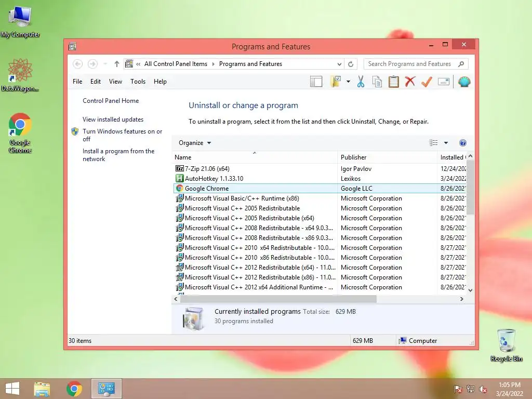532x399 pixels.
Task: Click Turn Windows features on or off
Action: tap(122, 135)
